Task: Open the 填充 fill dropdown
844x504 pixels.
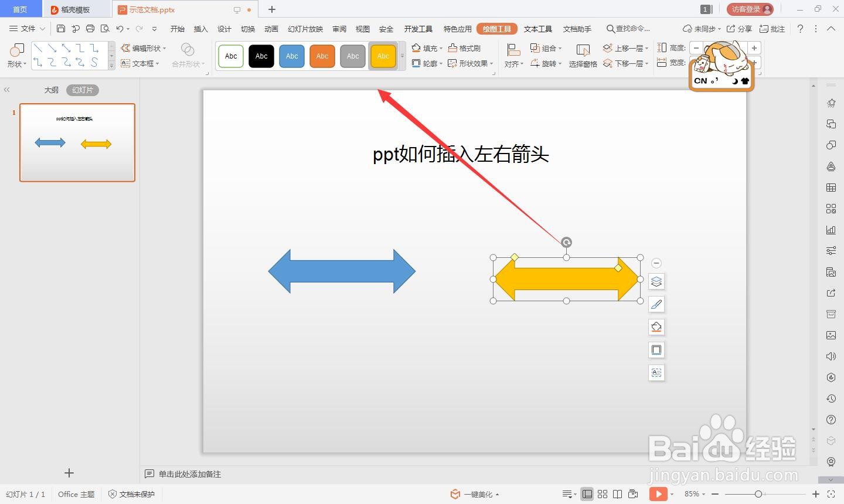Action: 427,48
